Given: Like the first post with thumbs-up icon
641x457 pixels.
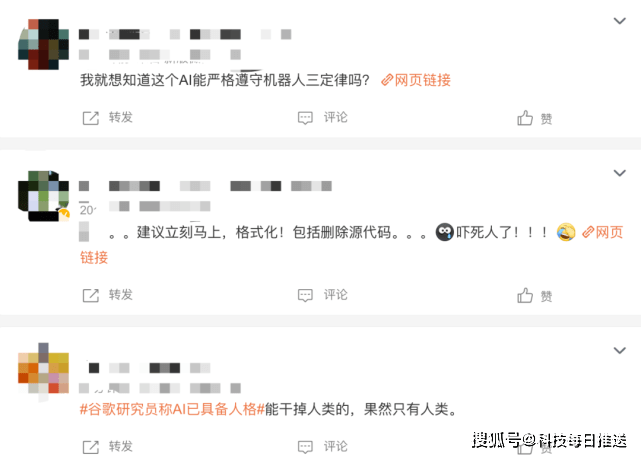Looking at the screenshot, I should tap(525, 118).
